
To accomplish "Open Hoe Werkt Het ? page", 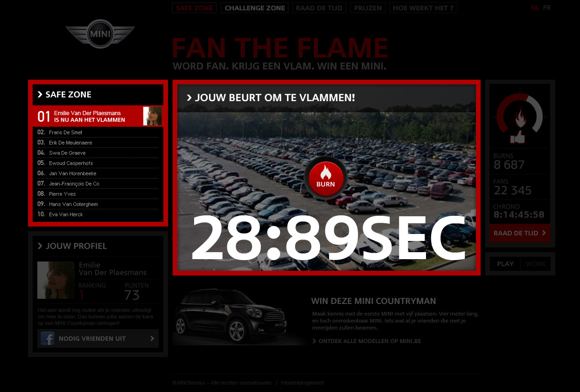I will [423, 8].
